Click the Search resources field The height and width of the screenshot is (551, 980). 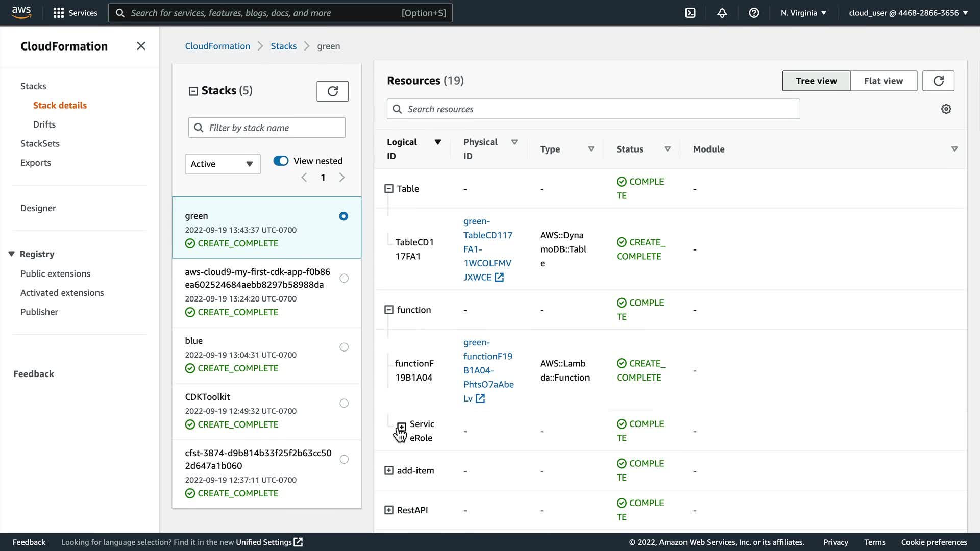(x=592, y=109)
